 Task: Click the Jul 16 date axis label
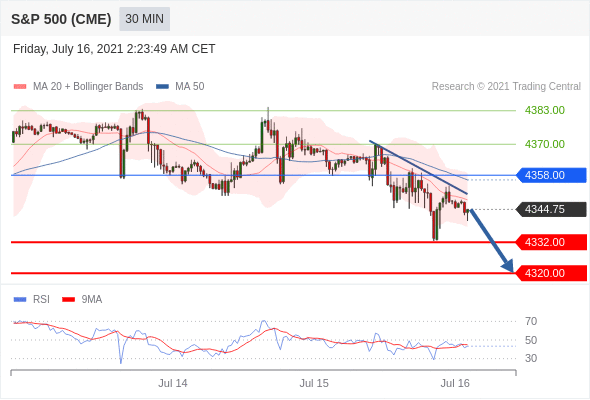pyautogui.click(x=455, y=383)
